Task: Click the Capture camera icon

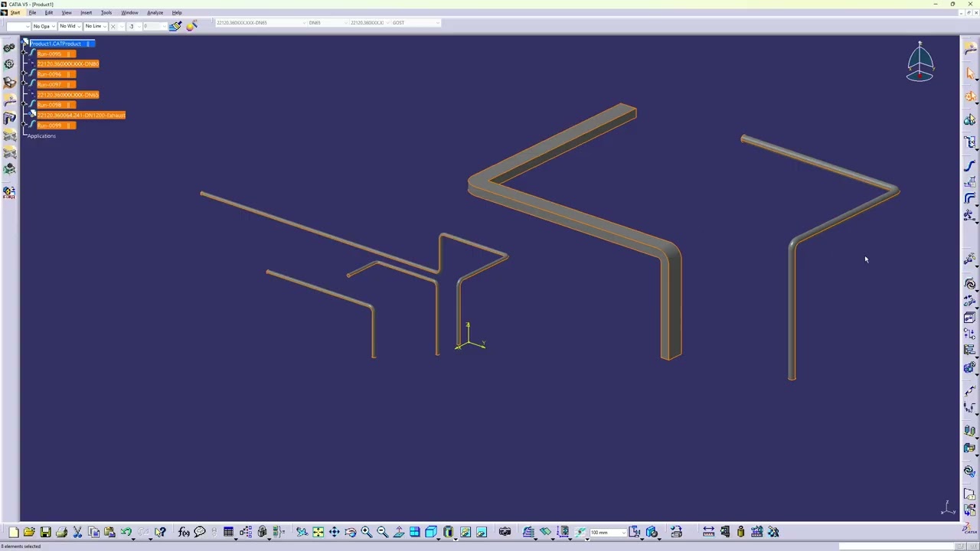Action: click(x=505, y=532)
